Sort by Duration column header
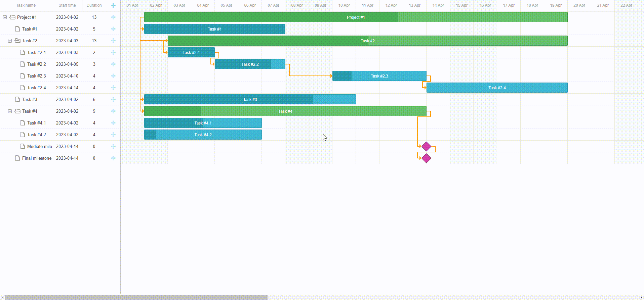This screenshot has height=300, width=644. point(94,5)
